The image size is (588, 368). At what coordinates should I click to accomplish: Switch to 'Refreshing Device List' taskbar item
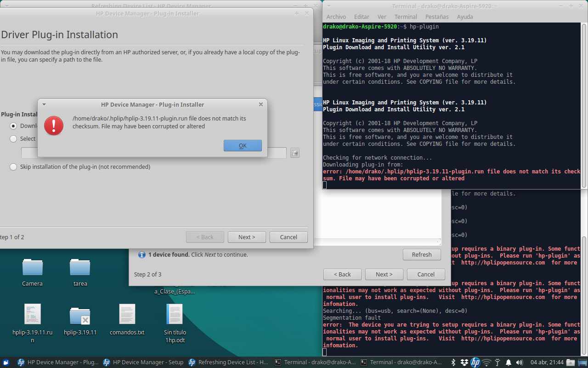(x=228, y=362)
